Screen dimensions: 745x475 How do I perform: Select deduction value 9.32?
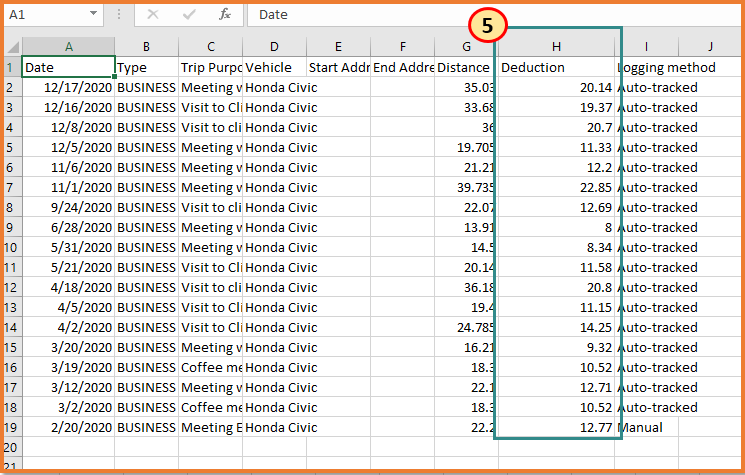(556, 347)
